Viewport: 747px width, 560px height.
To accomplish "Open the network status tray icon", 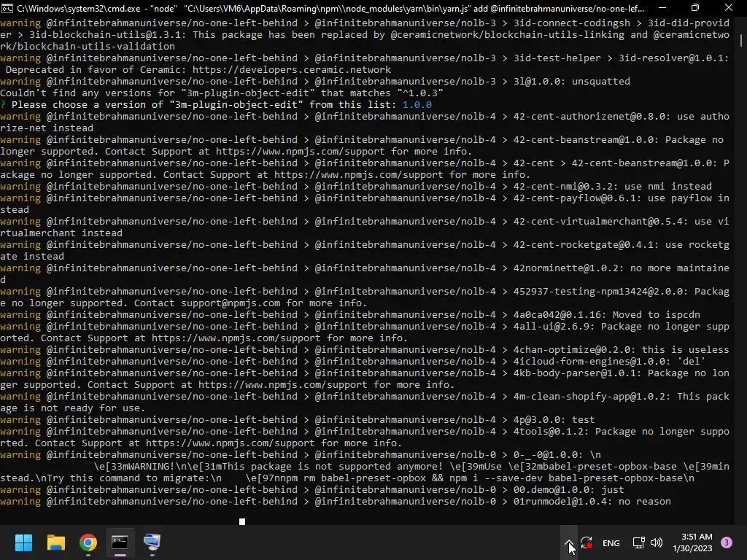I will [x=638, y=542].
